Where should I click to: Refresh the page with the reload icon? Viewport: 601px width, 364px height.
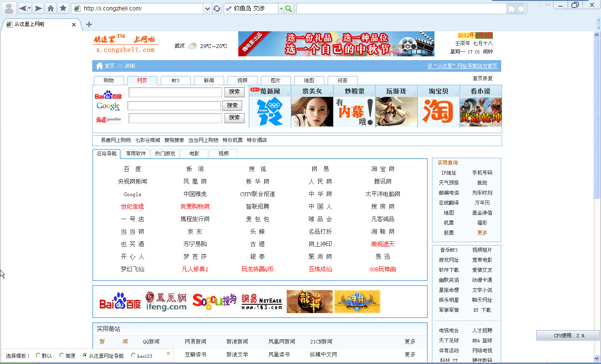point(217,8)
